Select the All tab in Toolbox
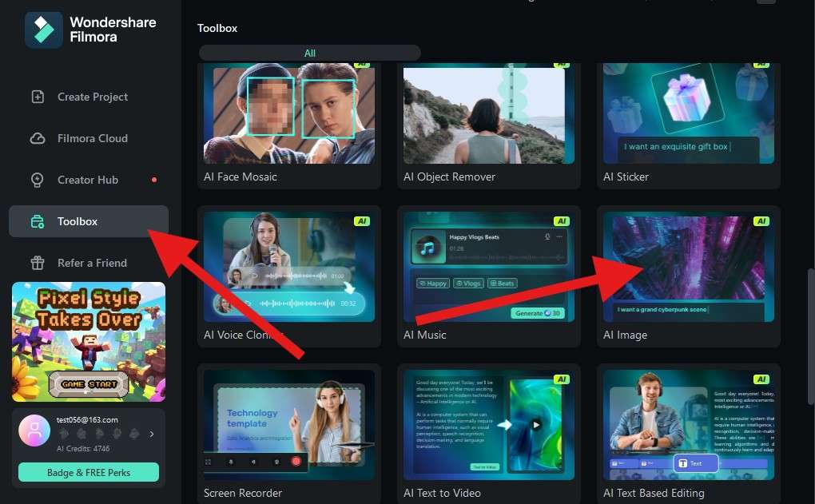Screen dimensions: 815x504 [310, 53]
